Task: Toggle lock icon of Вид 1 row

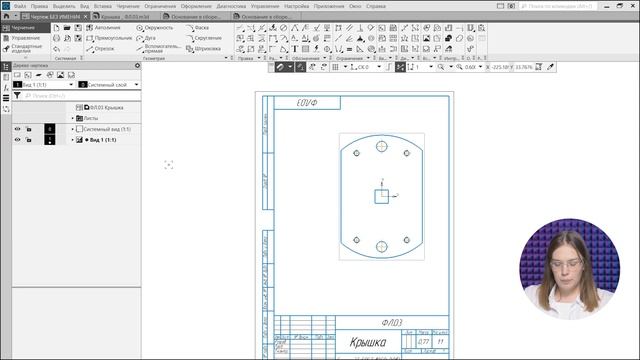Action: click(29, 140)
